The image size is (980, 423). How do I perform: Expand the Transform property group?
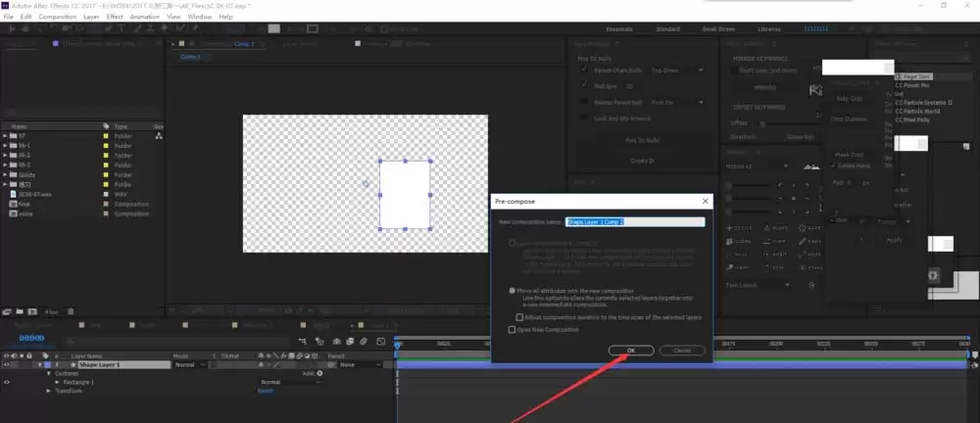[x=49, y=391]
